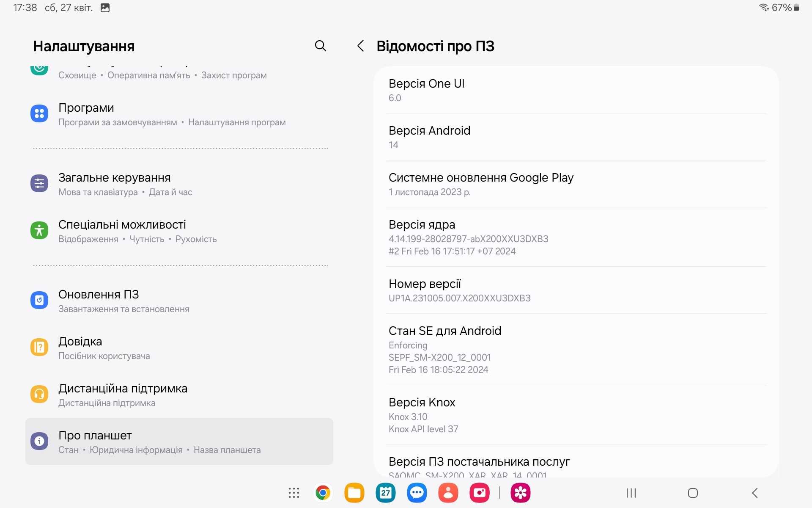Tap the Оновлення ПЗ update icon
The height and width of the screenshot is (508, 812).
point(39,300)
